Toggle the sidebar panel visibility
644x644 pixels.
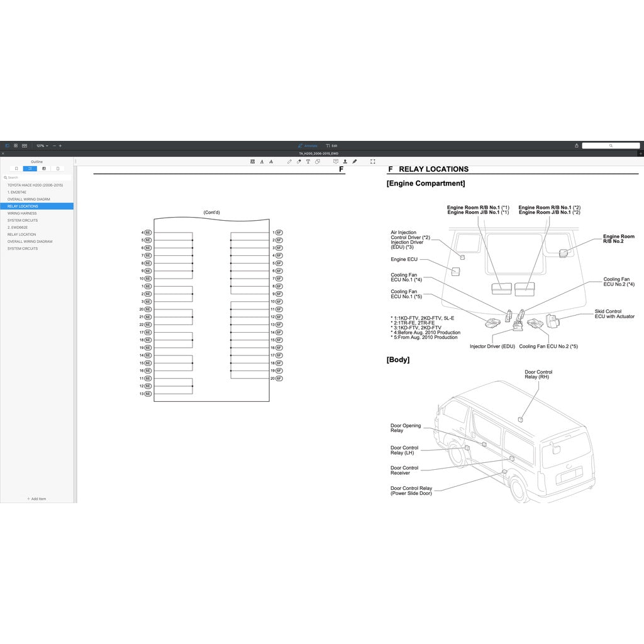(7, 145)
